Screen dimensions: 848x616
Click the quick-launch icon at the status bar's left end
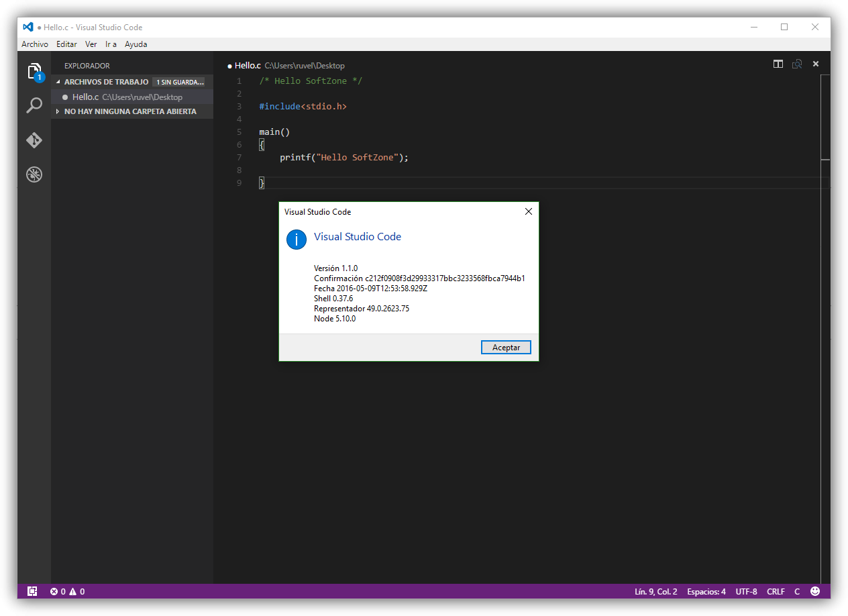point(32,591)
